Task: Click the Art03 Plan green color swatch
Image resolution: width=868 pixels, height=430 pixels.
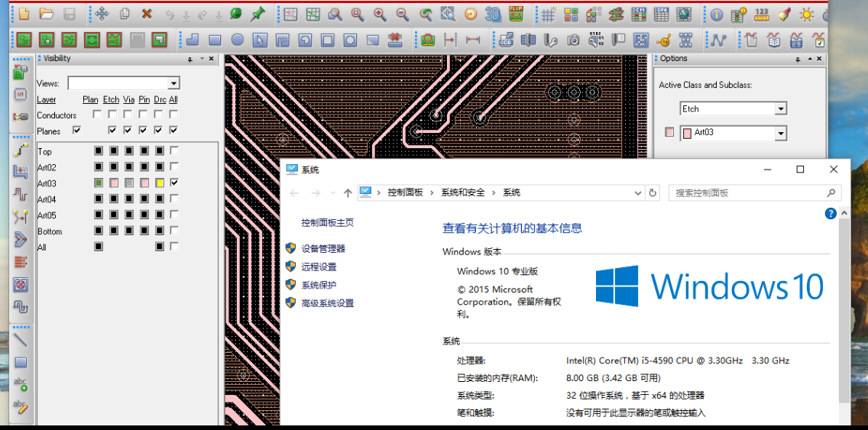Action: pos(99,182)
